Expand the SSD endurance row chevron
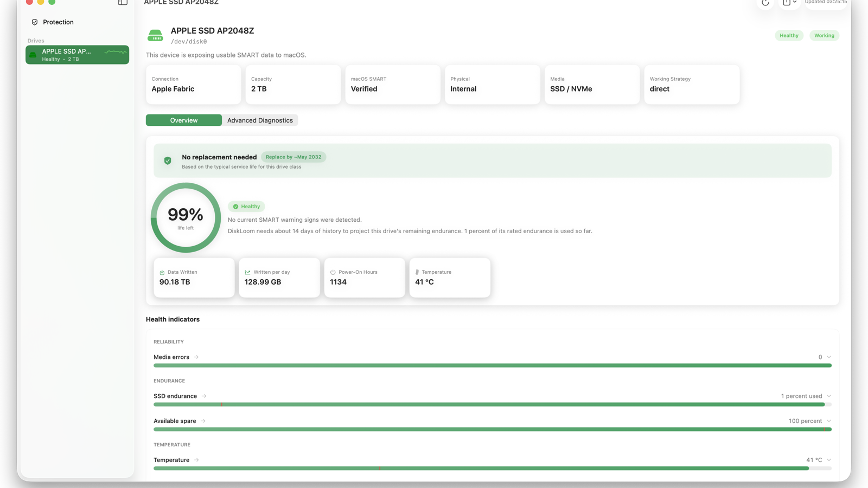The image size is (868, 488). coord(829,396)
